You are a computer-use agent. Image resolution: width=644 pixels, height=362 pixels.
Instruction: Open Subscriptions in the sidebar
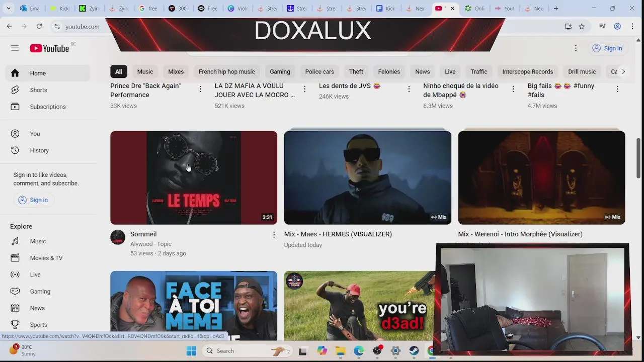pos(49,107)
